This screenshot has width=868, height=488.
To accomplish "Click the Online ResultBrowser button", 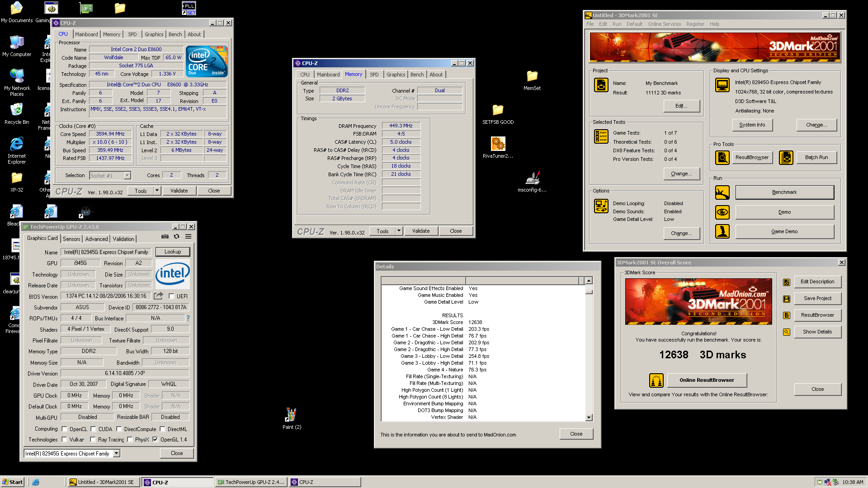I will tap(707, 380).
